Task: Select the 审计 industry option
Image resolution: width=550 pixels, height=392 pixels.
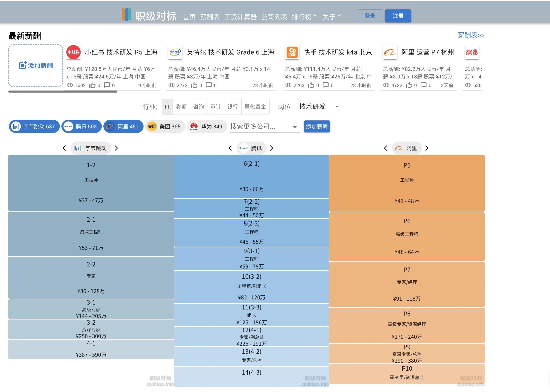Action: coord(216,106)
